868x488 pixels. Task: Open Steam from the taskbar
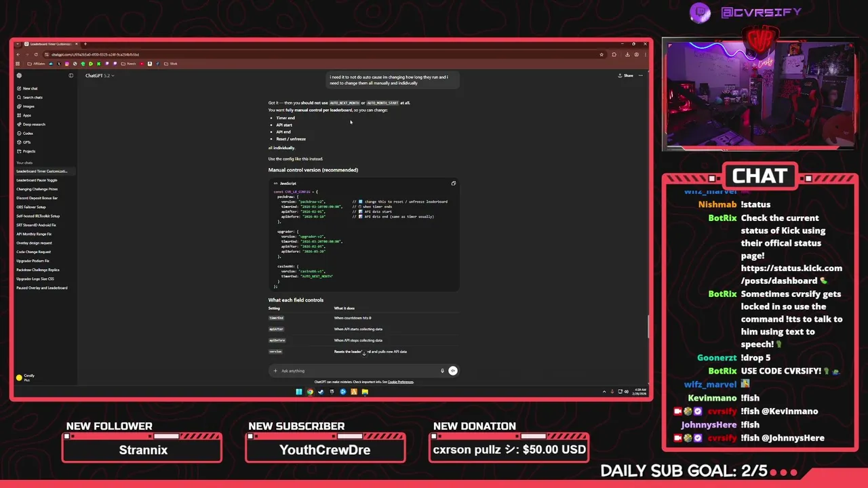click(321, 392)
